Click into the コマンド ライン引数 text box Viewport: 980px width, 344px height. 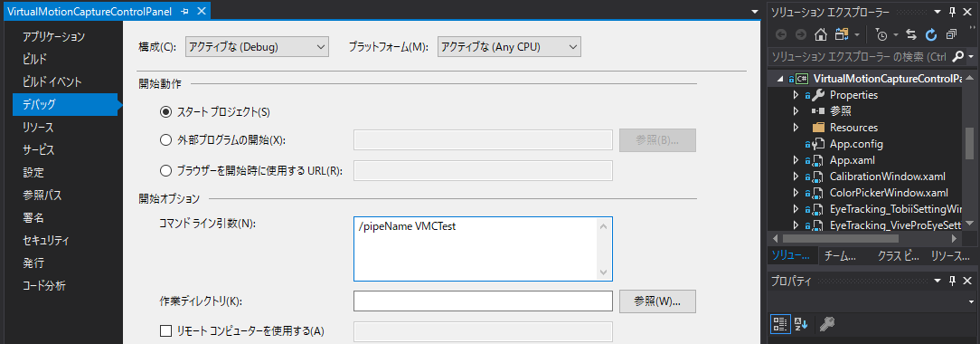coord(483,249)
